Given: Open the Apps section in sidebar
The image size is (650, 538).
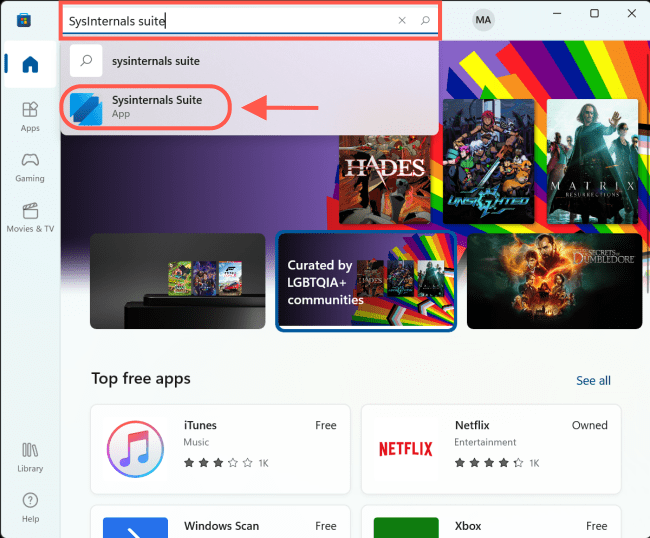Looking at the screenshot, I should click(30, 115).
